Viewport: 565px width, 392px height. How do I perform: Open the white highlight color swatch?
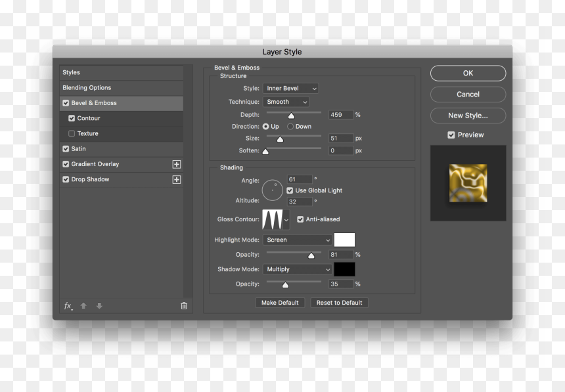344,240
